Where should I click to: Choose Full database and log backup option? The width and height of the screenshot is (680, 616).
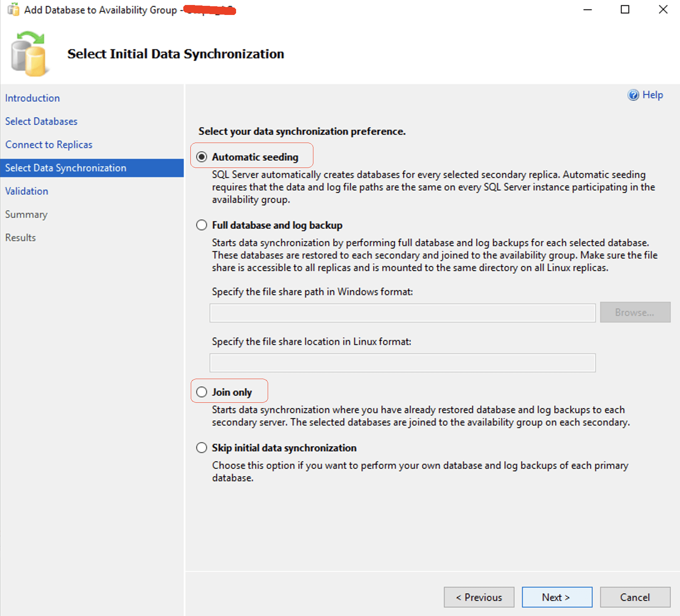tap(202, 225)
